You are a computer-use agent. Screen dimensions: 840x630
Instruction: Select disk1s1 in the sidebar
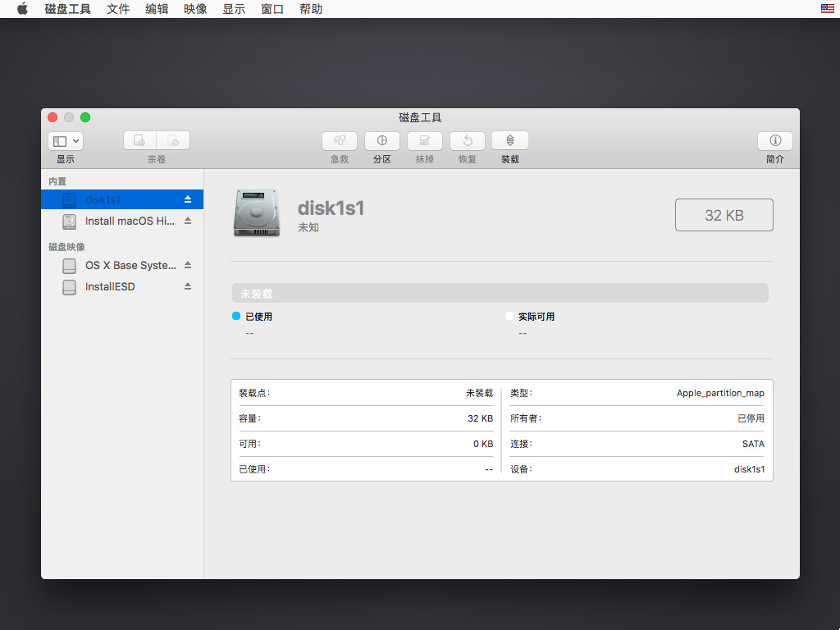(x=122, y=199)
